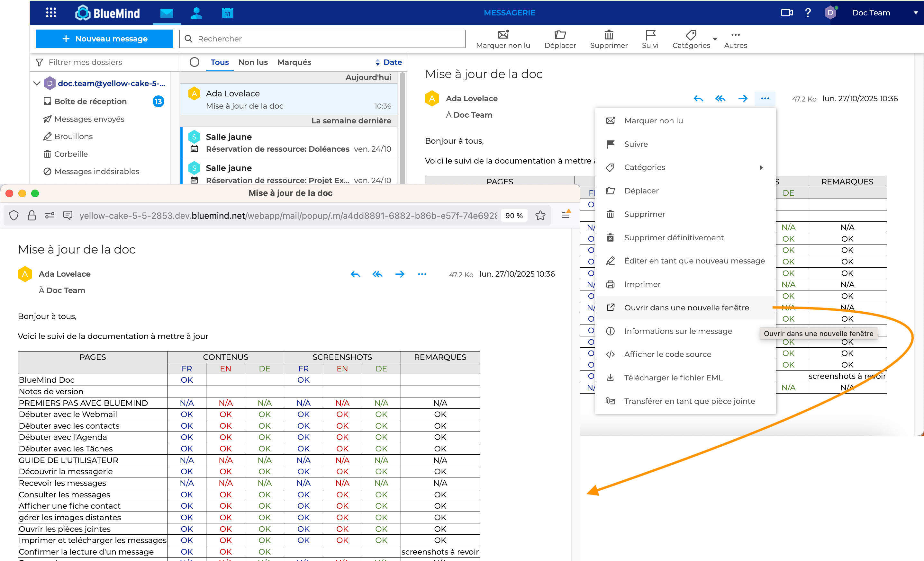Open the Catégories toolbar dropdown arrow
Screen dimensions: 924x561
pyautogui.click(x=715, y=39)
